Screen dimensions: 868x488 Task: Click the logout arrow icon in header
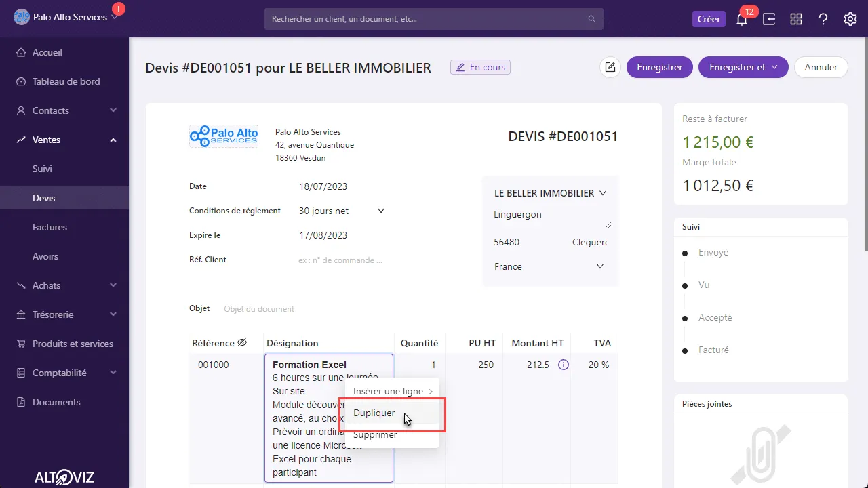click(769, 19)
